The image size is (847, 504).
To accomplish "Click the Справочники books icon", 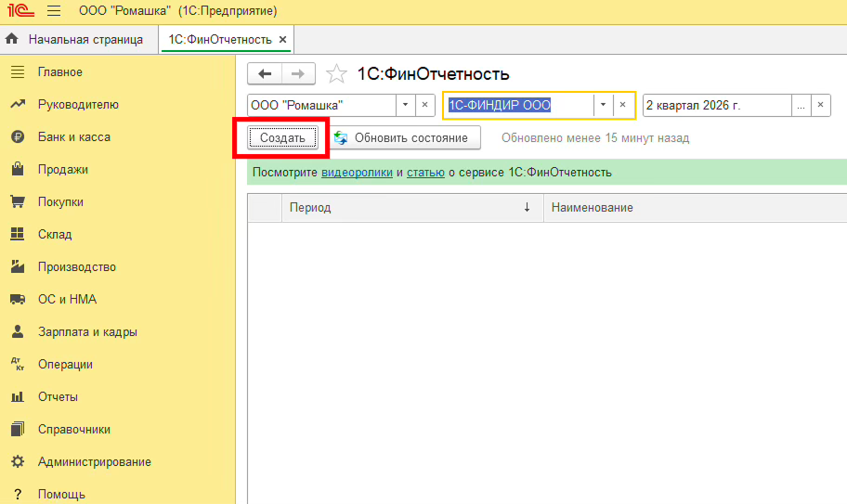I will click(x=18, y=429).
